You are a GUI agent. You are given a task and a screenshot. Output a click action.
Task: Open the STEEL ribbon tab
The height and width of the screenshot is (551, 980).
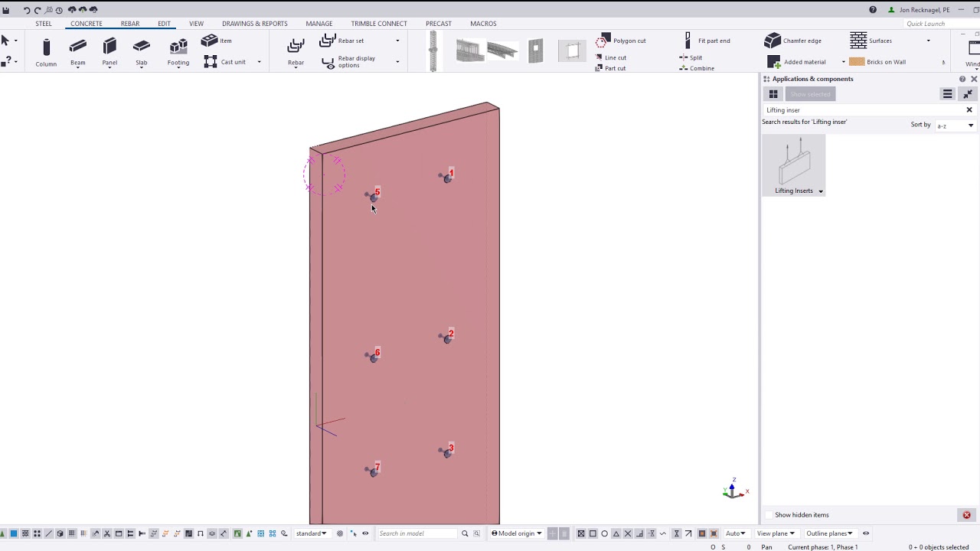click(44, 24)
